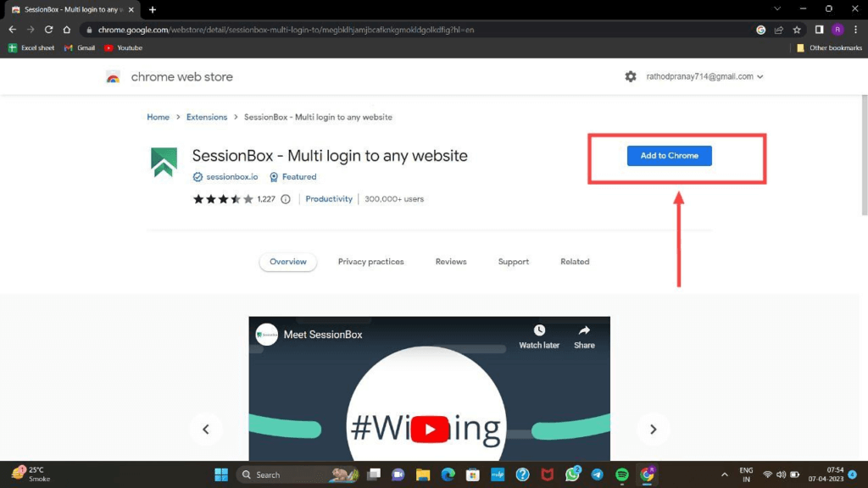Bookmark this page with the star icon
The height and width of the screenshot is (488, 868).
point(797,30)
